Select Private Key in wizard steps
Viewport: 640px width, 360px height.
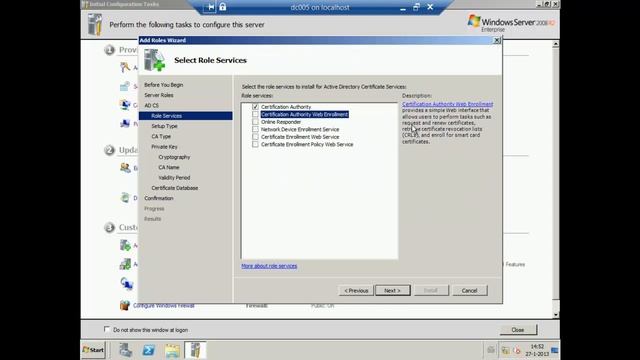164,147
